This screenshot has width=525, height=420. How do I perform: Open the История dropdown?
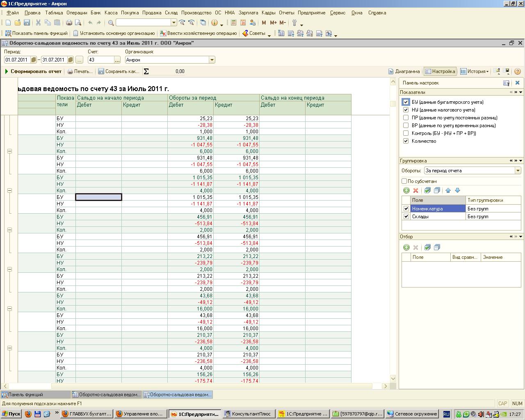tap(475, 71)
